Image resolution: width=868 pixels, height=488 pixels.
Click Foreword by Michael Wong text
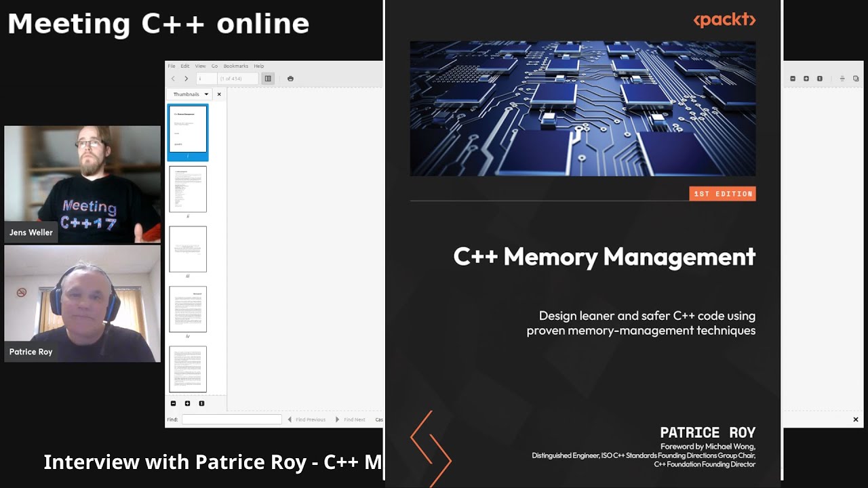(708, 447)
